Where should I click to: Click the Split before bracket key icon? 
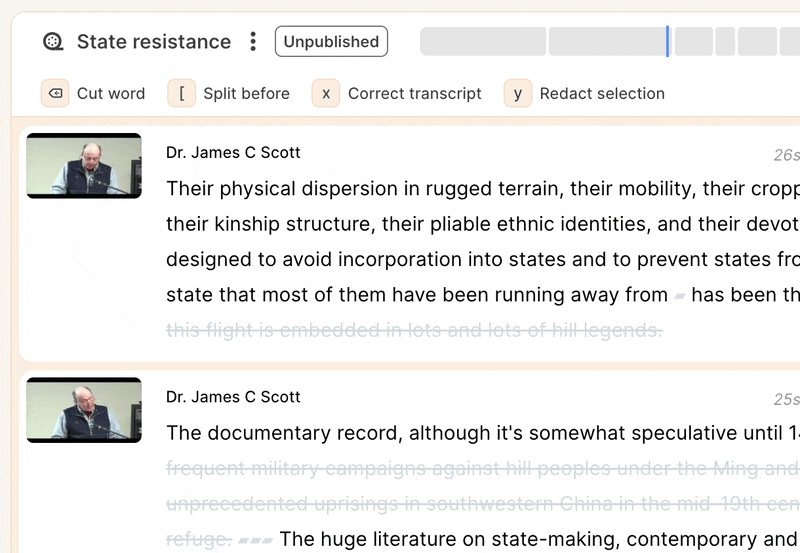(x=182, y=93)
